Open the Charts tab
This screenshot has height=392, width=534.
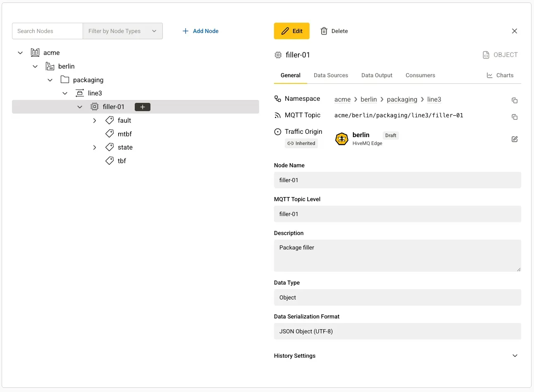pos(500,75)
